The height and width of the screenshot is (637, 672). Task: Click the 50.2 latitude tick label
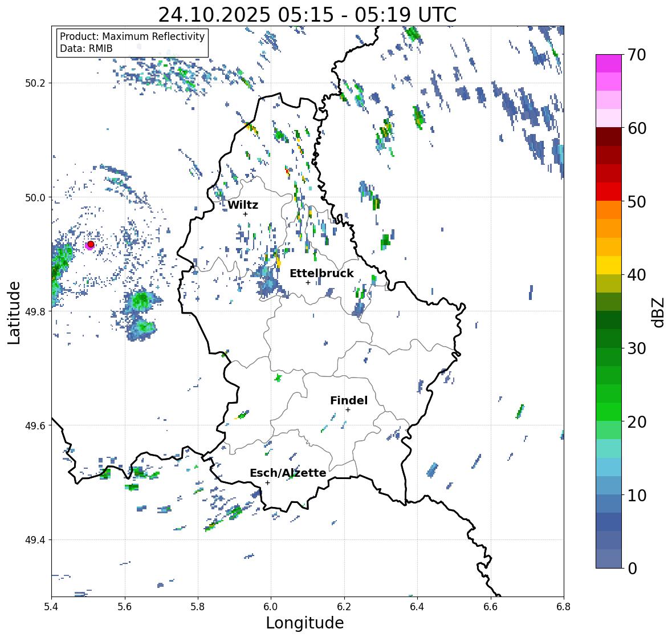[35, 83]
